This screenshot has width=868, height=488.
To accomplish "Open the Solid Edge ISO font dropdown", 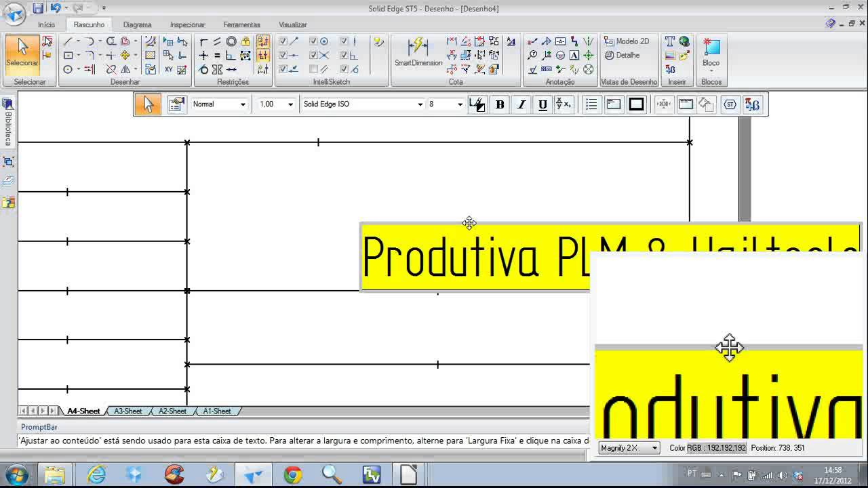I will (x=420, y=104).
